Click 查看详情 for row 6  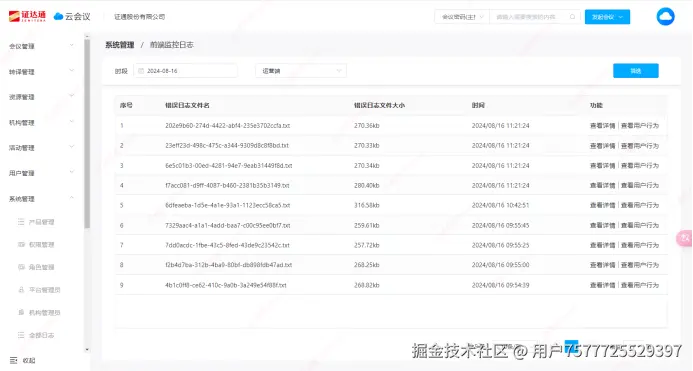pos(602,225)
